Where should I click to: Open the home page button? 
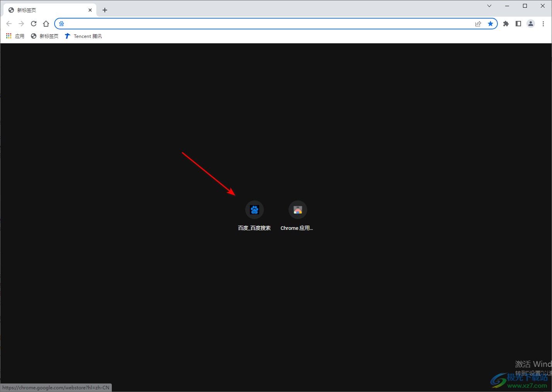point(46,24)
